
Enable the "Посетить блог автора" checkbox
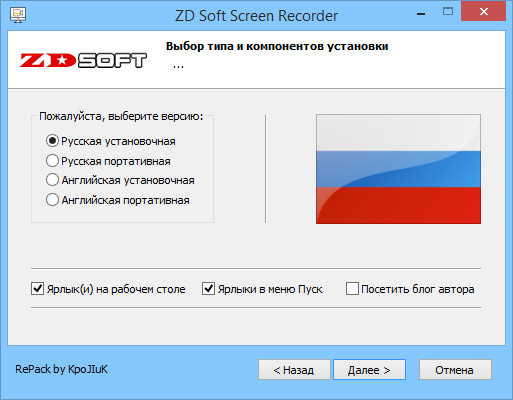pos(352,289)
